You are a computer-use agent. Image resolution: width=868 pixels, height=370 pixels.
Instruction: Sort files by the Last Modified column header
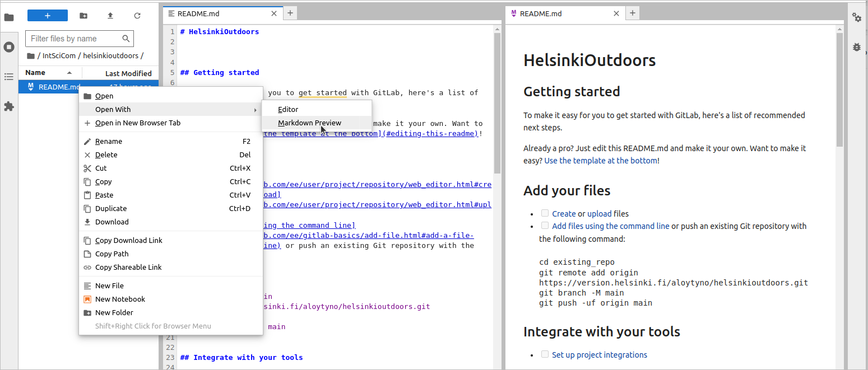[128, 73]
